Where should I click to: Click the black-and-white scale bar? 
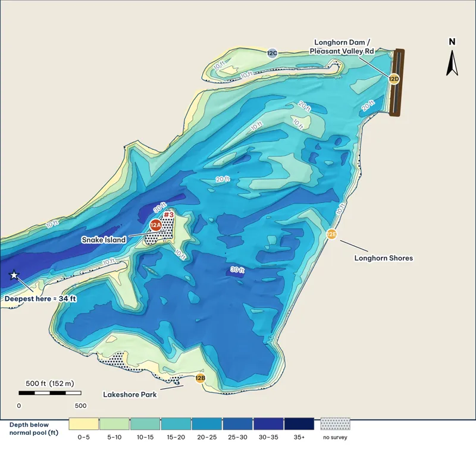[50, 393]
